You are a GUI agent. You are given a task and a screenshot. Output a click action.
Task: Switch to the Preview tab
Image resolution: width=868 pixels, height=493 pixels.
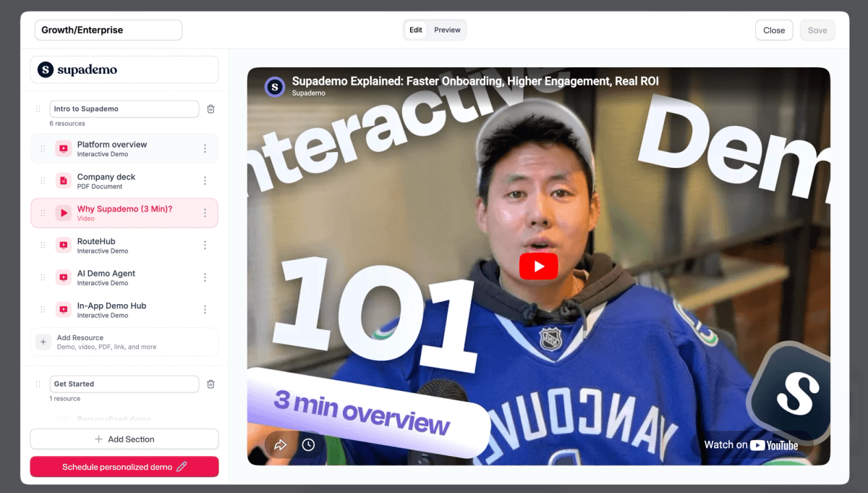pyautogui.click(x=447, y=30)
